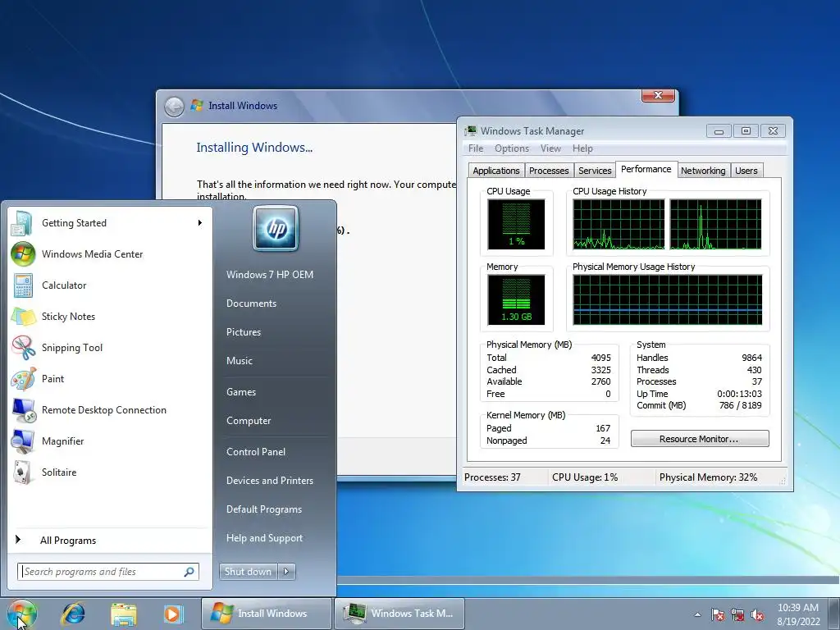The width and height of the screenshot is (840, 630).
Task: Click the search magnifier icon
Action: click(x=189, y=572)
